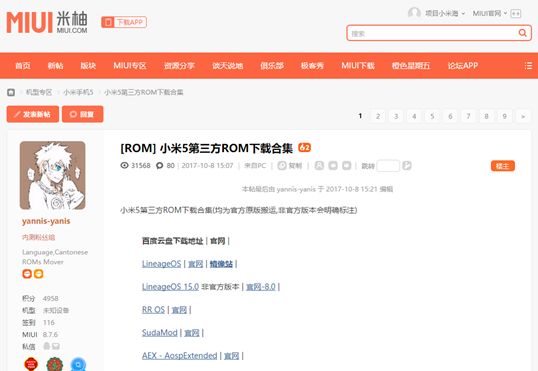Open 橙色星期五 in the navigation bar
538x371 pixels.
coord(411,66)
